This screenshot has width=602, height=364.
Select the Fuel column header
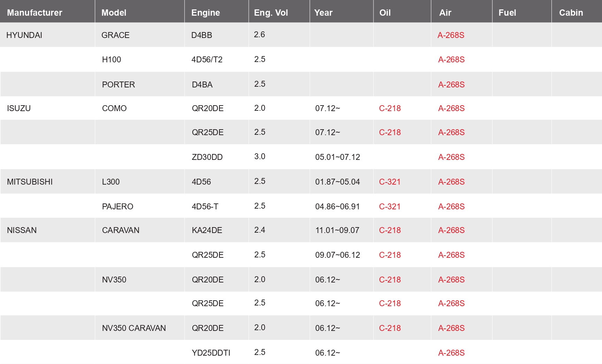click(x=507, y=13)
